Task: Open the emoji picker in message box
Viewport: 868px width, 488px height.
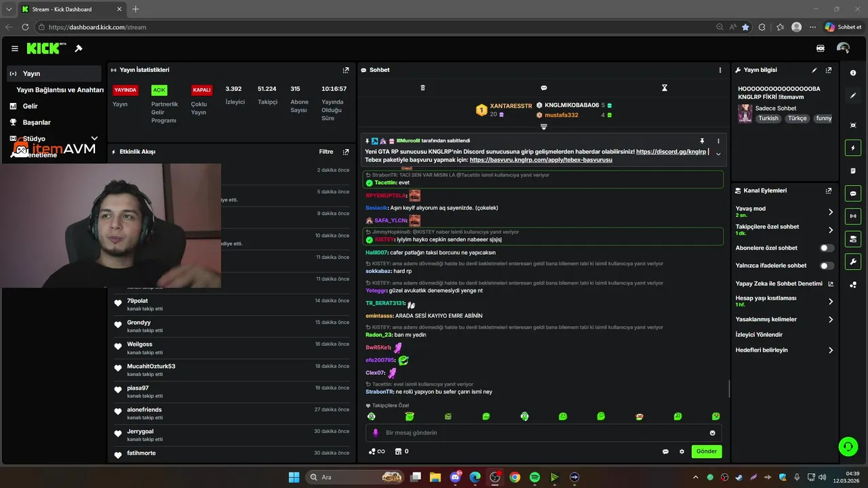Action: pyautogui.click(x=712, y=432)
